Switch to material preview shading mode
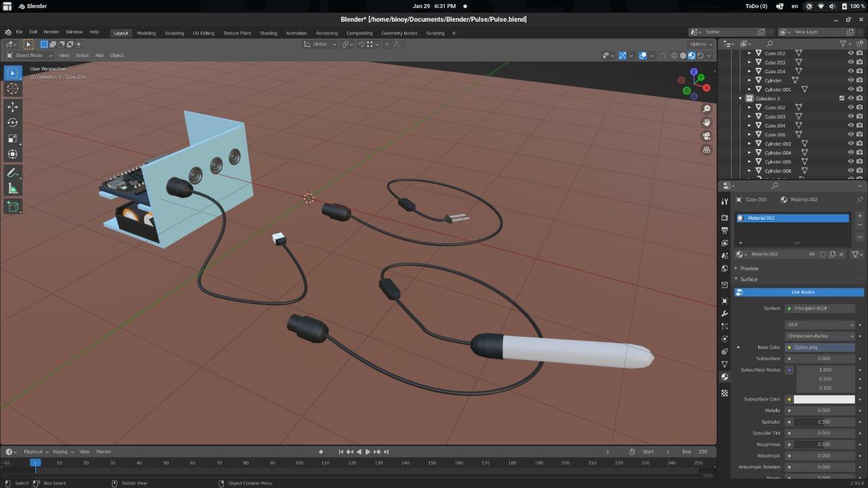 (692, 56)
